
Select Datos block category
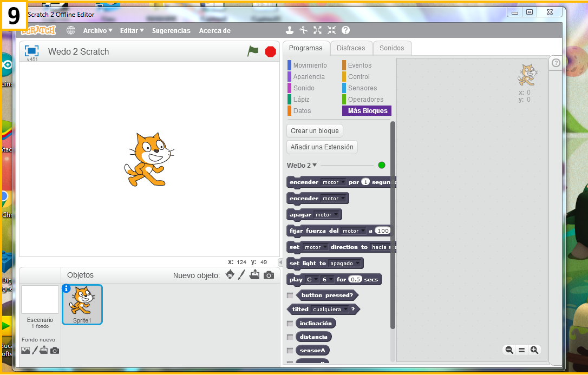click(299, 111)
